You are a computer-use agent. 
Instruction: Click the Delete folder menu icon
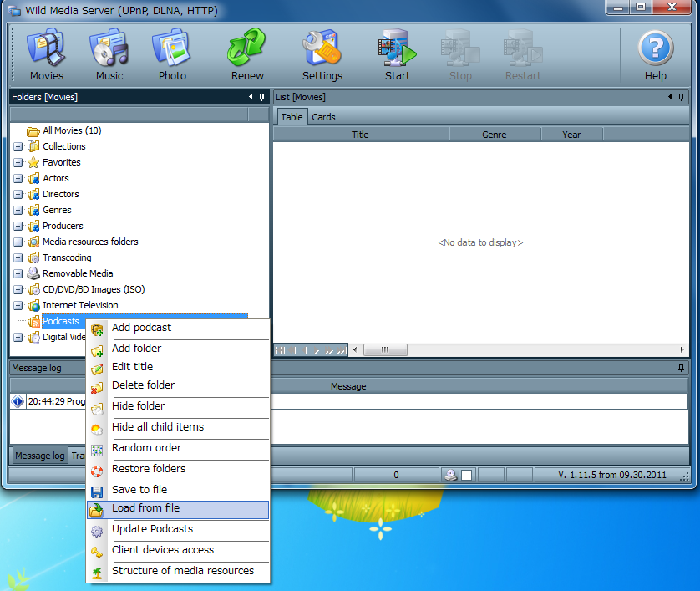pyautogui.click(x=97, y=388)
